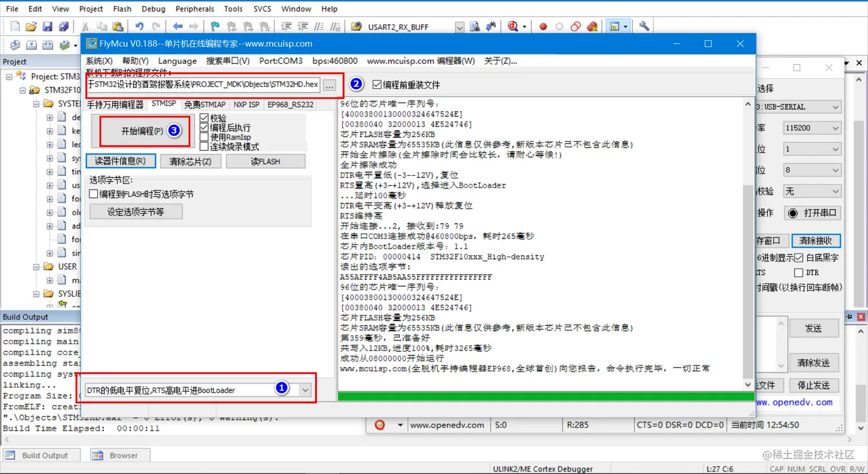Open the Peripherals menu
This screenshot has width=868, height=474.
click(x=195, y=9)
